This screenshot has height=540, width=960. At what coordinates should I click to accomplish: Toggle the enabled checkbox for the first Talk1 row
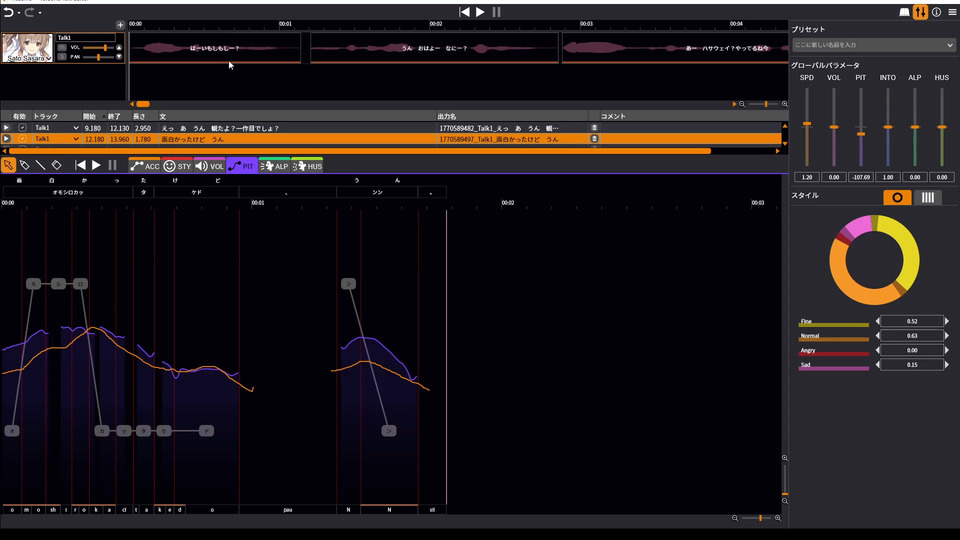(x=22, y=128)
